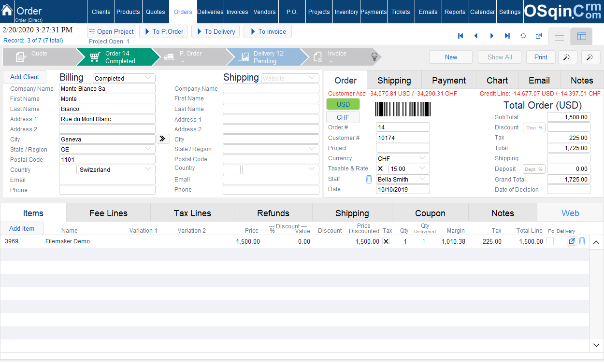Open the Shipping Website dropdown
The image size is (604, 364).
point(290,78)
